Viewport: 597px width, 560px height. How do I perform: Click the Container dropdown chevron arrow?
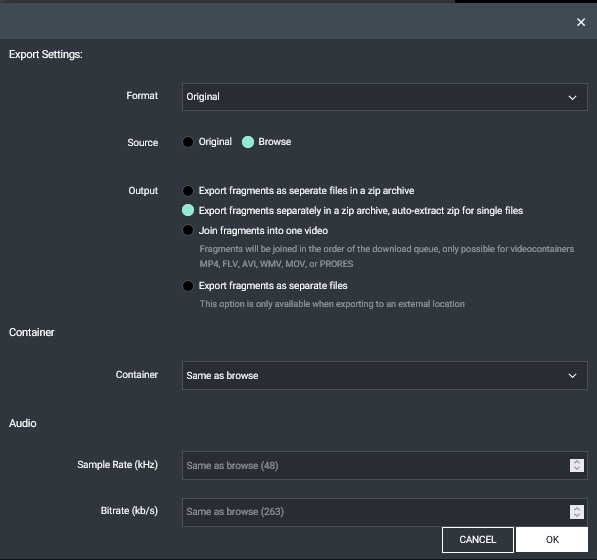(x=572, y=376)
